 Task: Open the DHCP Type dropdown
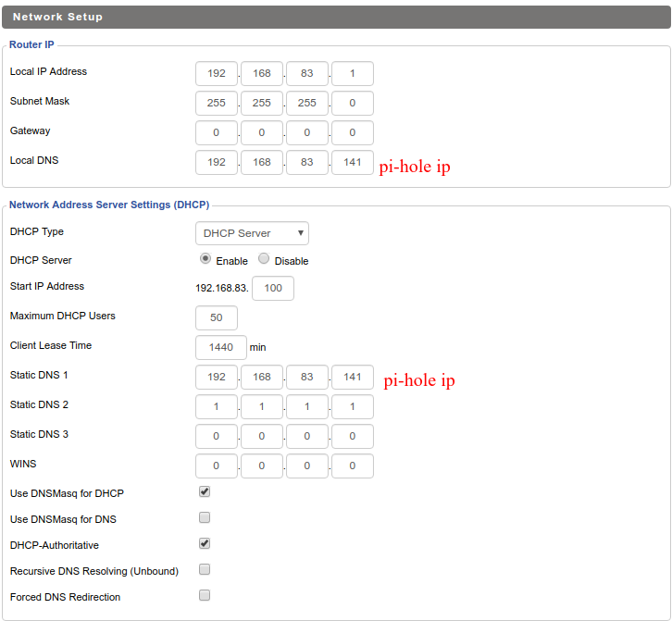point(252,233)
